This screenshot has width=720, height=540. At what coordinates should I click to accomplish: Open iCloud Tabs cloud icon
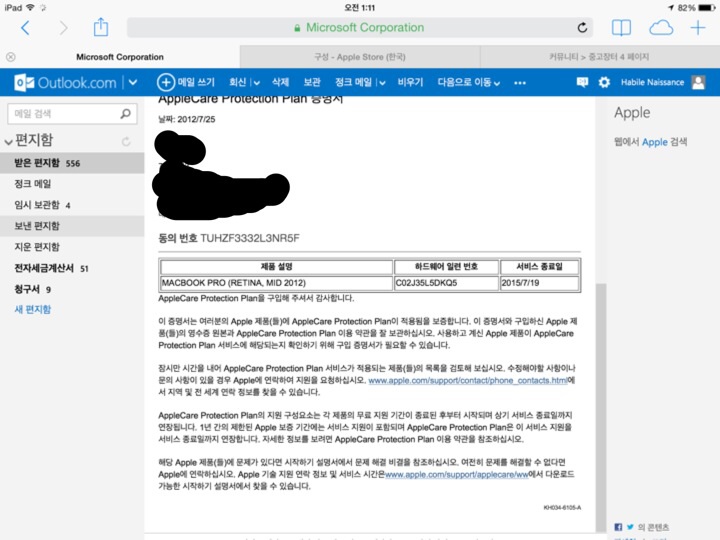[x=661, y=28]
